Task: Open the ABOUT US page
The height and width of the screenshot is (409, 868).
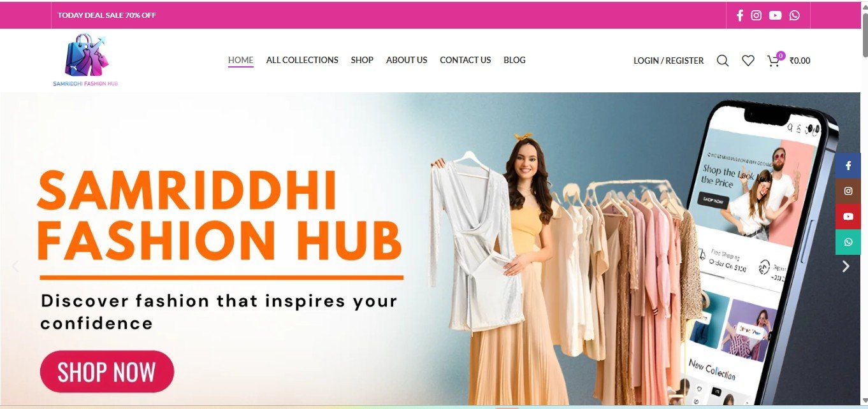Action: click(407, 60)
